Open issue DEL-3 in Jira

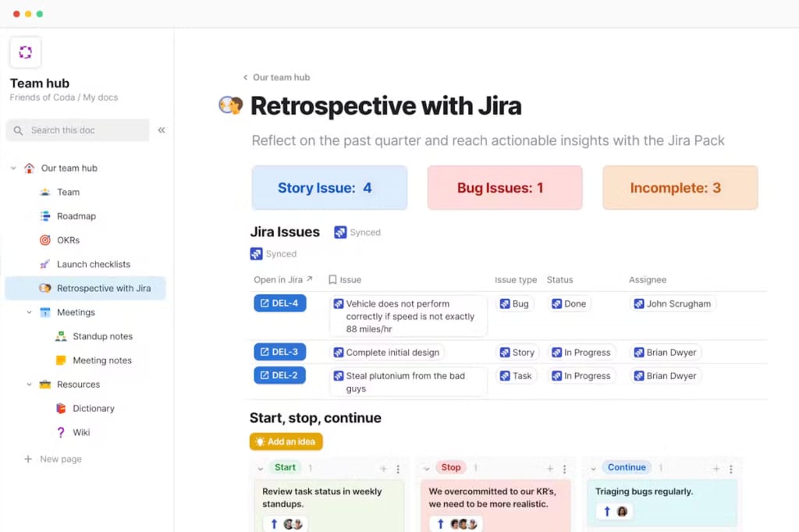pos(279,352)
